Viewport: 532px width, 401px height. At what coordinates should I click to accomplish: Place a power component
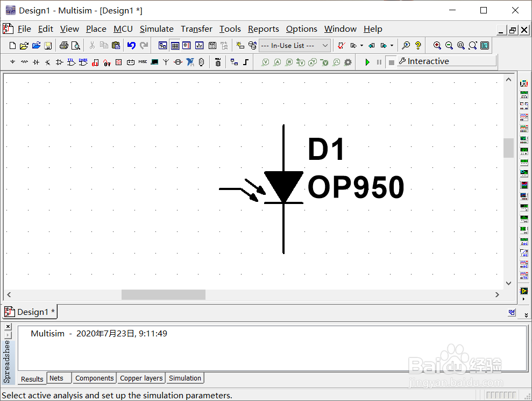(131, 62)
